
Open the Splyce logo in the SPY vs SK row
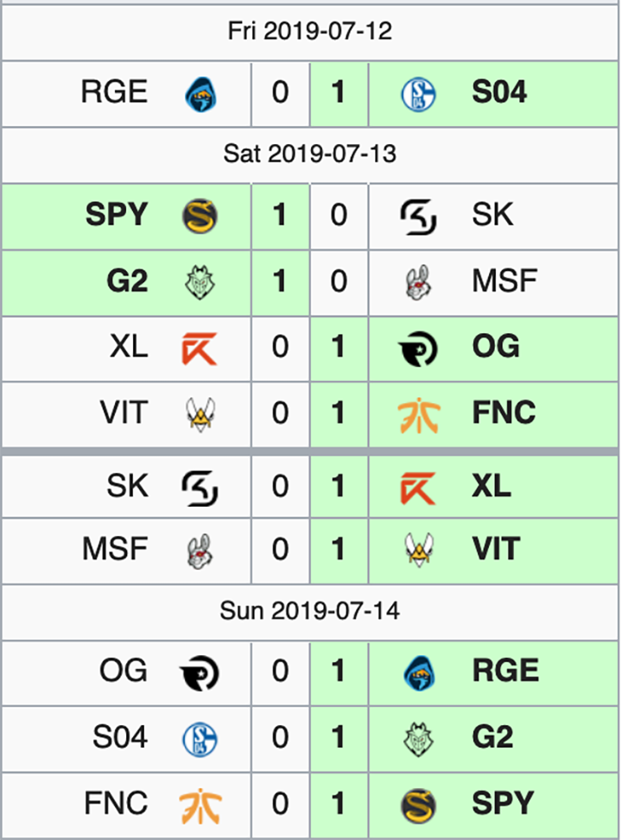[x=200, y=216]
